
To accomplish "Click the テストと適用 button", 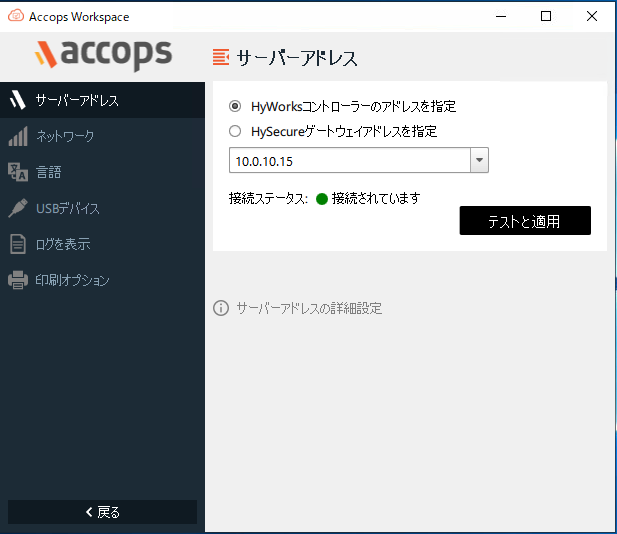I will pyautogui.click(x=525, y=220).
